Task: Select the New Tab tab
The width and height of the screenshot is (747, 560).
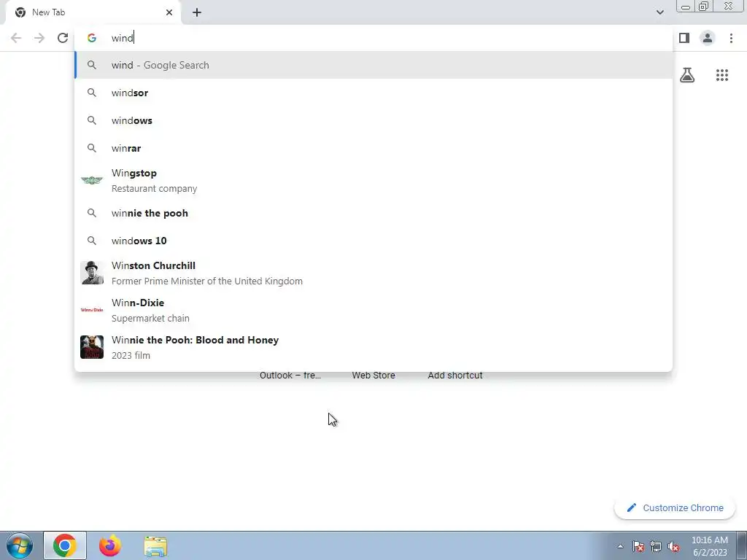Action: [93, 12]
